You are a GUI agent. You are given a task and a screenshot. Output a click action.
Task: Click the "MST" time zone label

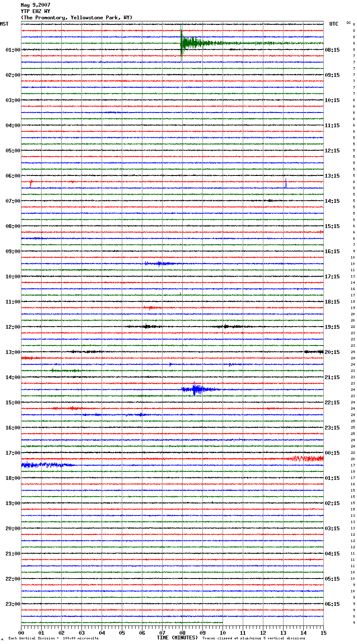[4, 24]
